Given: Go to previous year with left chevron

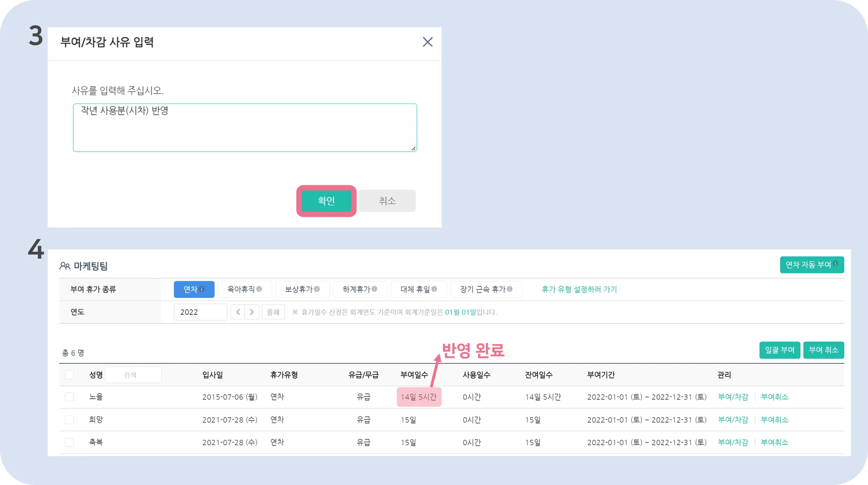Looking at the screenshot, I should (238, 312).
